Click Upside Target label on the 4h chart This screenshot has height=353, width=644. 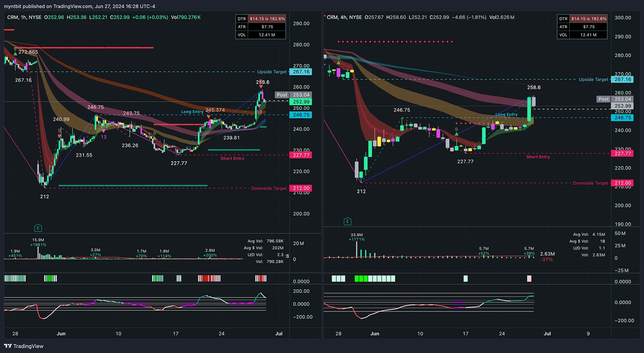point(594,80)
